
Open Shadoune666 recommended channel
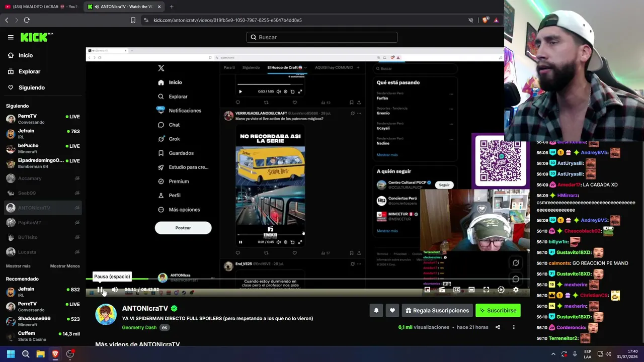43,321
